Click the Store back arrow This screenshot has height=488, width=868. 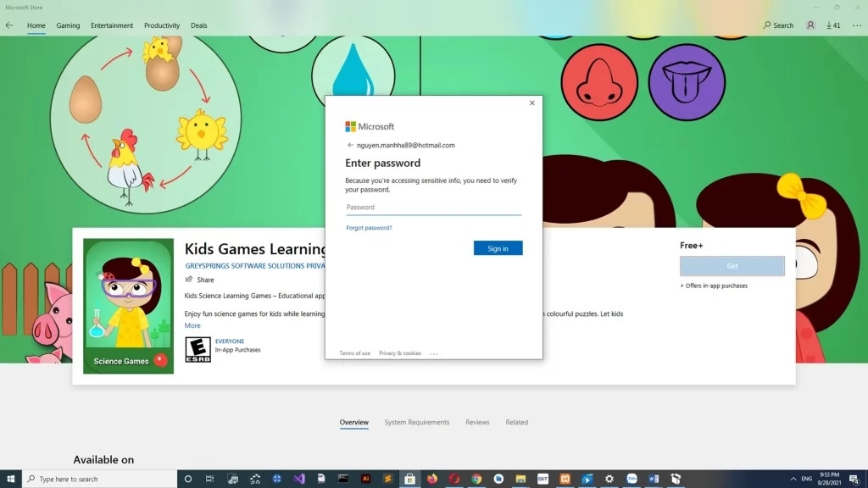[x=8, y=25]
